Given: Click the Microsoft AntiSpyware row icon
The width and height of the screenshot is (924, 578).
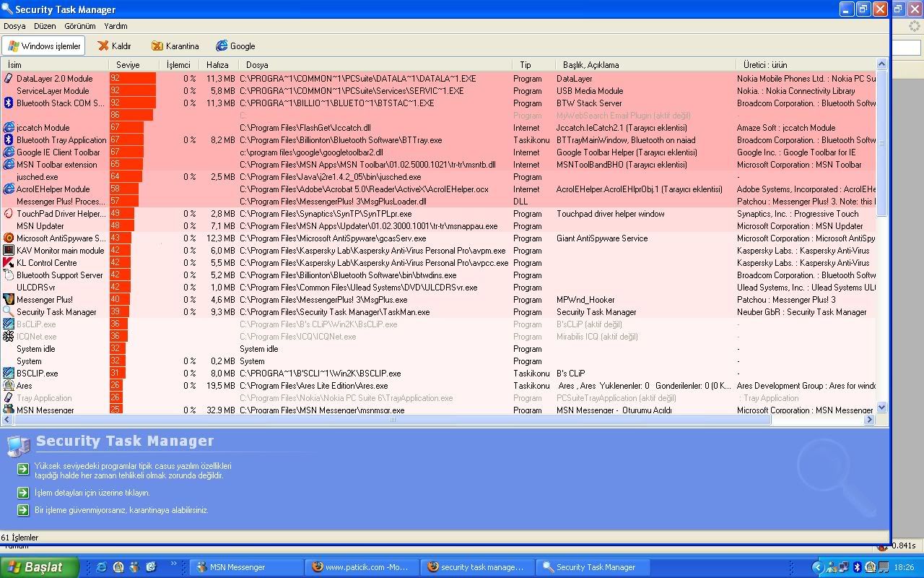Looking at the screenshot, I should click(x=9, y=238).
